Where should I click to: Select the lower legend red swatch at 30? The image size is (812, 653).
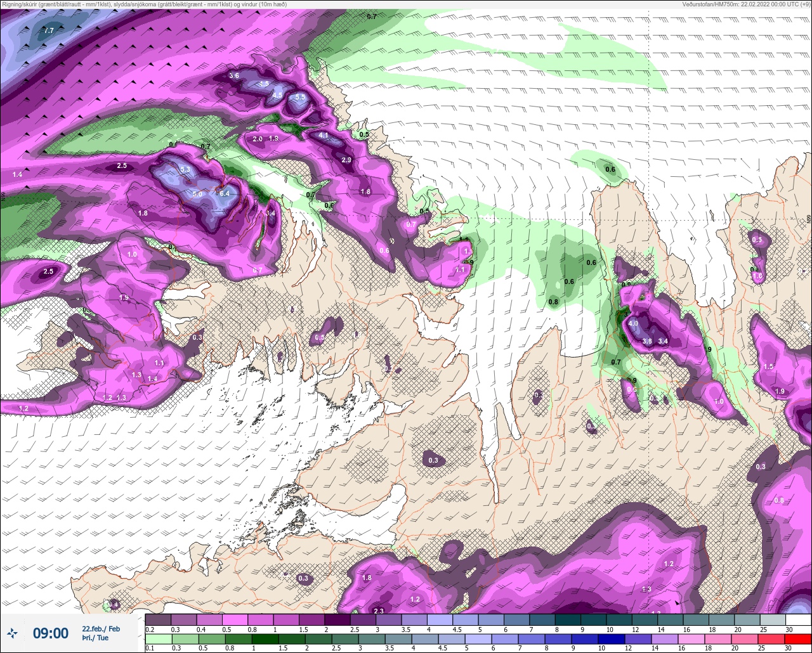click(798, 639)
